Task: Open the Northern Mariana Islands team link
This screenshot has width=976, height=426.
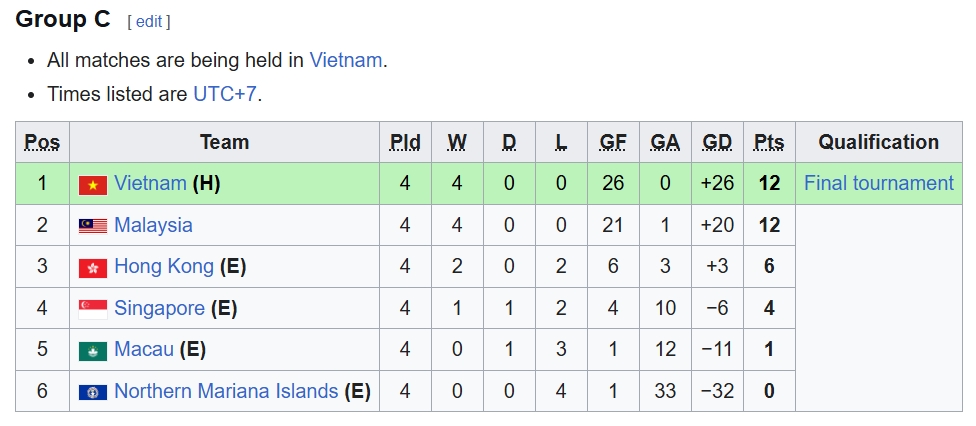Action: (226, 391)
